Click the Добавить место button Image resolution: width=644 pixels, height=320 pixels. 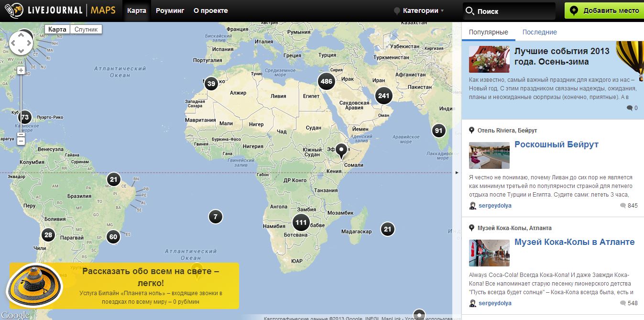604,11
